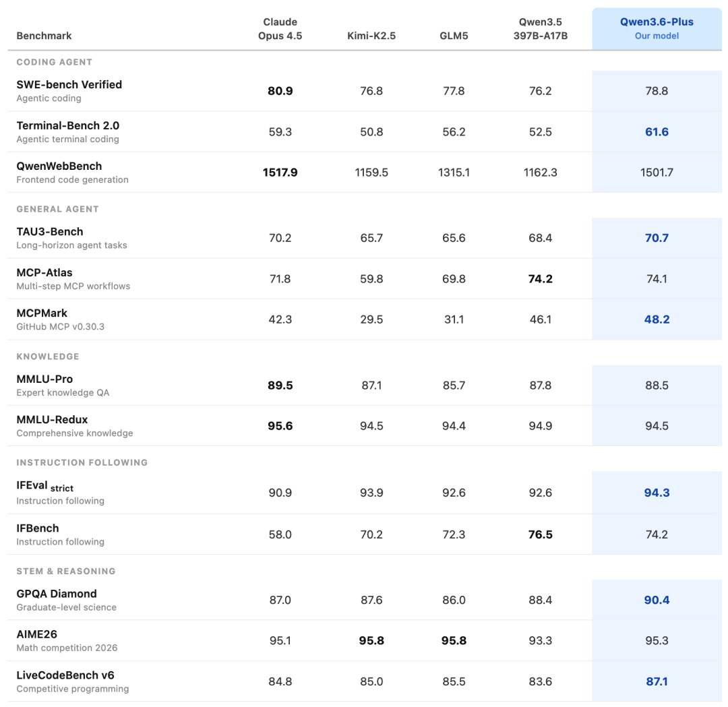Select the Claude Opus 4.5 column header
This screenshot has height=707, width=728.
point(280,29)
